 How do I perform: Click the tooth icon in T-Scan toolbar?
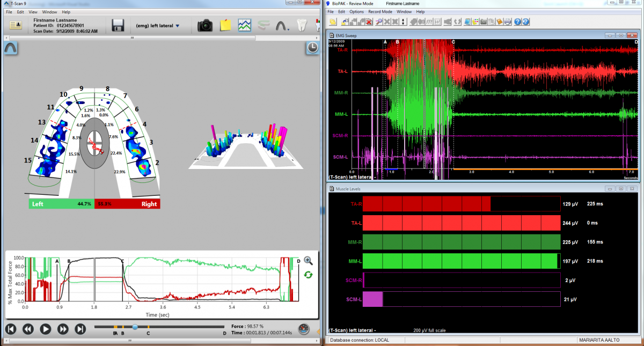tap(302, 25)
